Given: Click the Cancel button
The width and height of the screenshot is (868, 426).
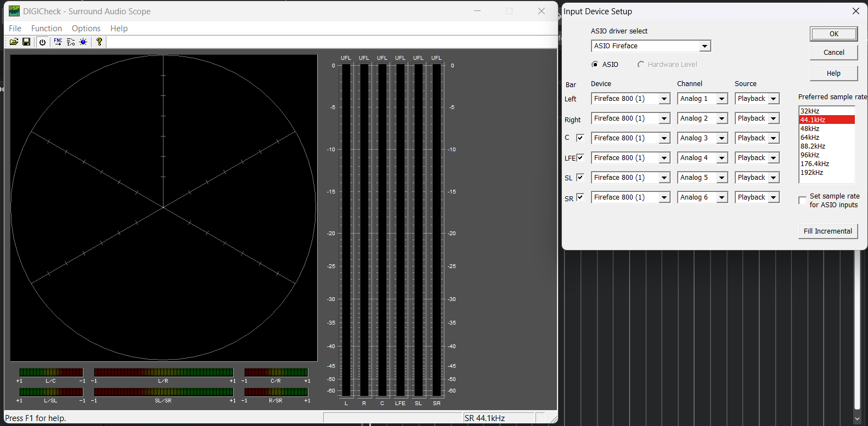Looking at the screenshot, I should [x=833, y=53].
